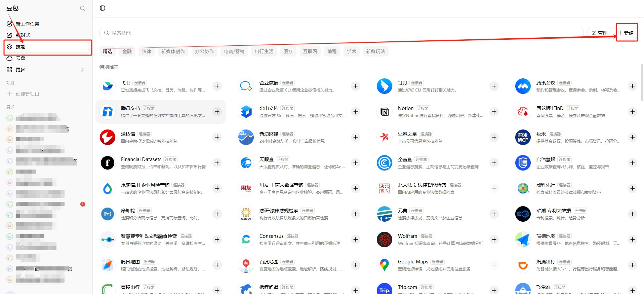Click the search icon beside 豆包 title
The height and width of the screenshot is (294, 644).
(x=83, y=8)
